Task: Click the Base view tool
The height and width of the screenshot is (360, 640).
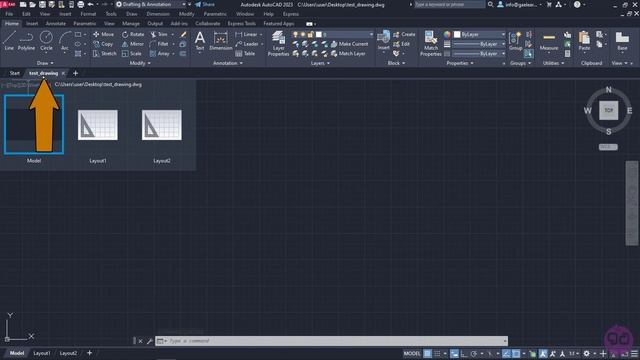Action: pos(622,41)
